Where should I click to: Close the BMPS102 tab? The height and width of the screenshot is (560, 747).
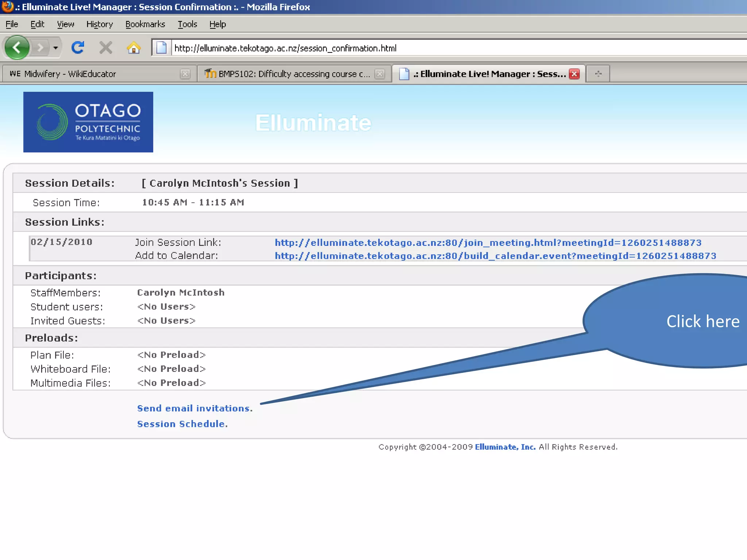tap(380, 74)
